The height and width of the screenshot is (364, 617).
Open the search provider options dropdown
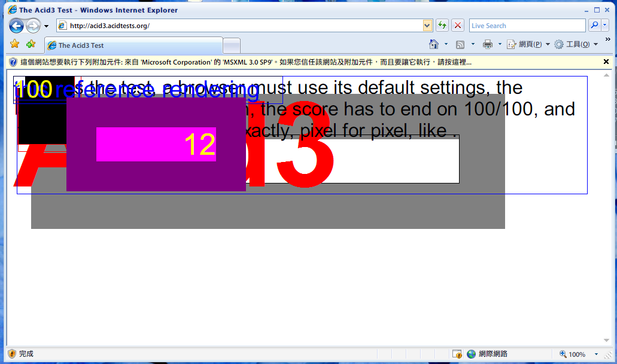(605, 26)
